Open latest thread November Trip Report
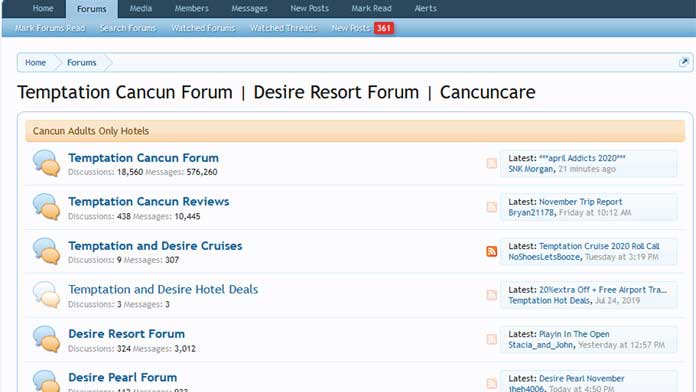Viewport: 696px width, 392px height. 581,202
